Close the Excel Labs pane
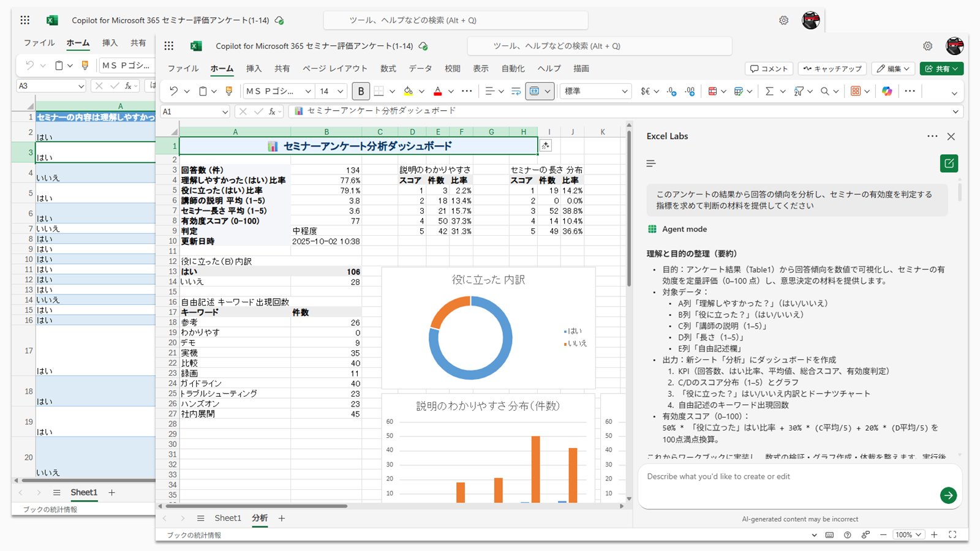The image size is (980, 551). click(x=951, y=136)
